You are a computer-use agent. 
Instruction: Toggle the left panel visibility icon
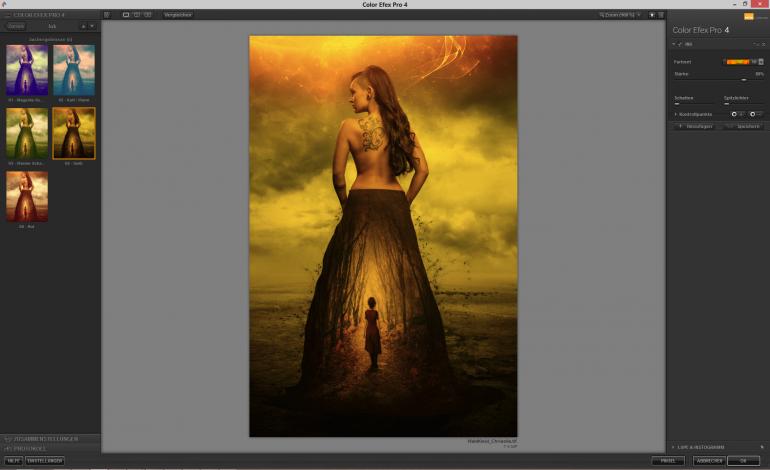click(x=107, y=15)
